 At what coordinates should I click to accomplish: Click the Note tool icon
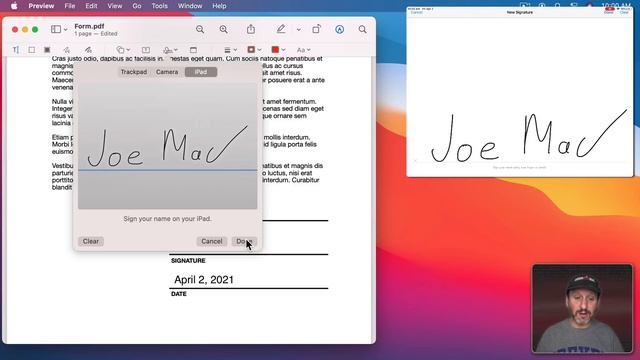[193, 50]
